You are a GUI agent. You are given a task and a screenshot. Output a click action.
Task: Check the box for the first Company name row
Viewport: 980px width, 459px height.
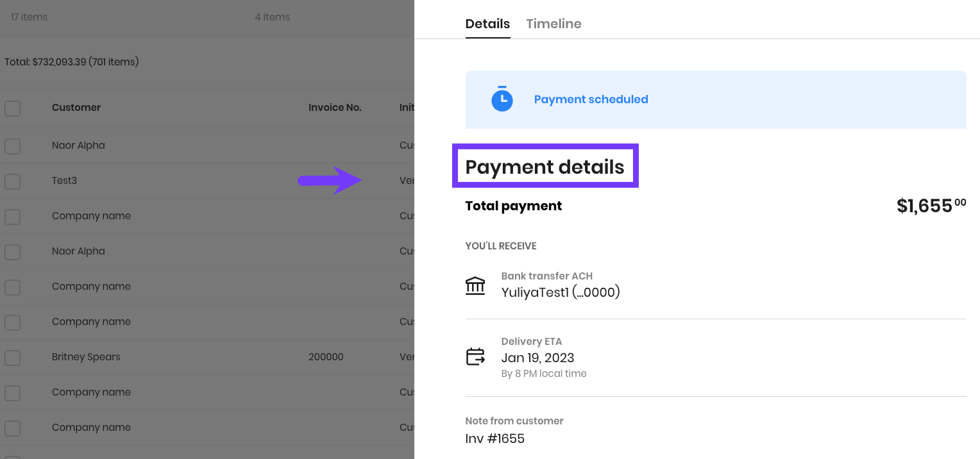pos(12,217)
